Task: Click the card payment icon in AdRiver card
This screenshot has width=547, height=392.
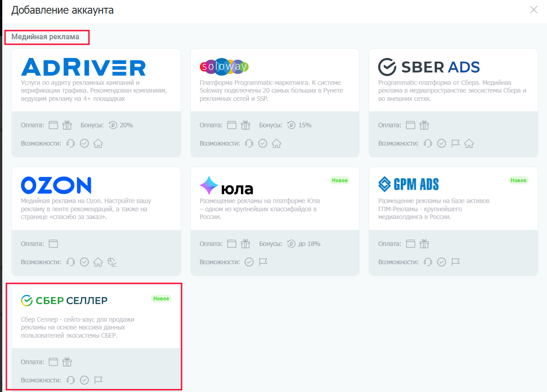Action: tap(53, 125)
